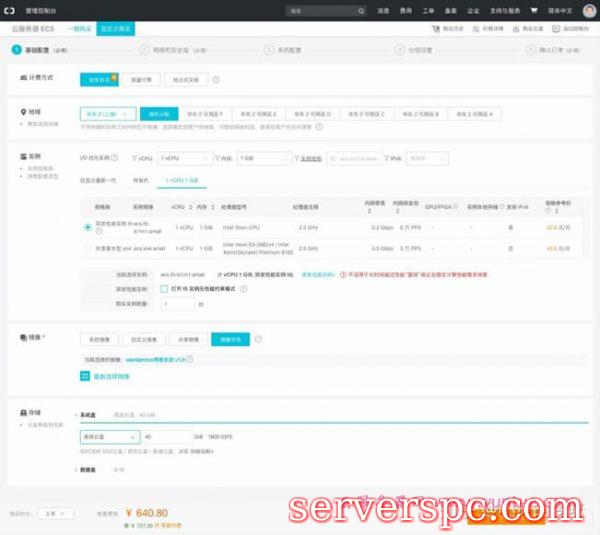Viewport: 600px width, 535px height.
Task: Open the purchase duration dropdown at bottom
Action: pos(58,513)
